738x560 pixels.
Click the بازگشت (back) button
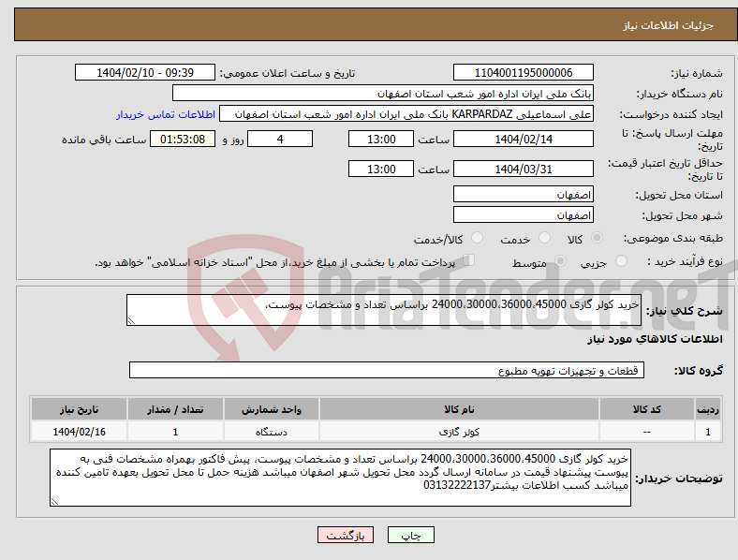[x=346, y=535]
